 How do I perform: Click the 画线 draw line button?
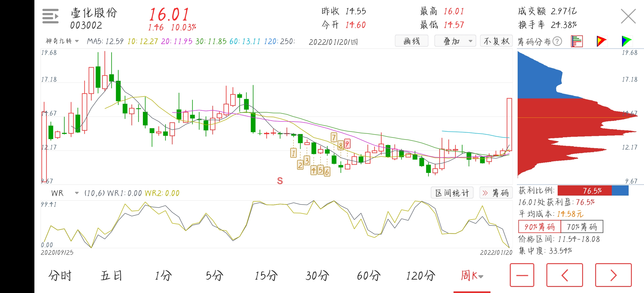coord(411,41)
